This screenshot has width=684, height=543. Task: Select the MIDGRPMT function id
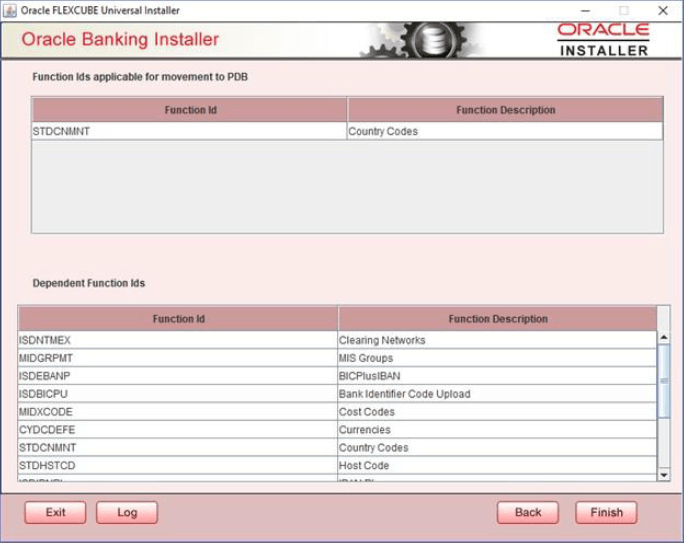[178, 358]
